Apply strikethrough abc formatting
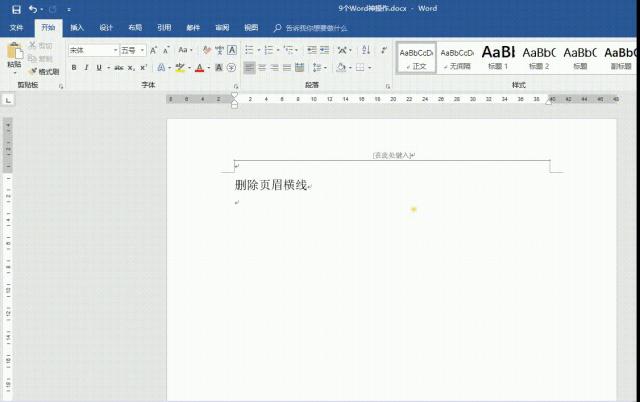This screenshot has height=402, width=640. [x=119, y=68]
